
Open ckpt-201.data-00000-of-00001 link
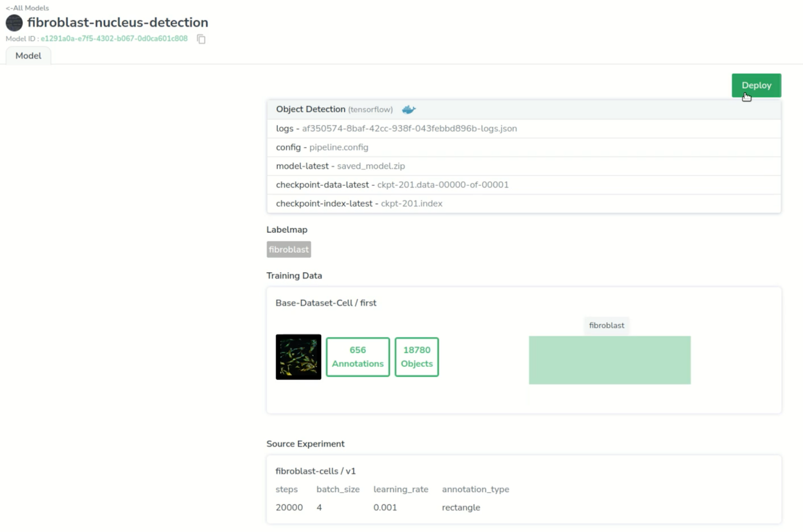point(443,185)
